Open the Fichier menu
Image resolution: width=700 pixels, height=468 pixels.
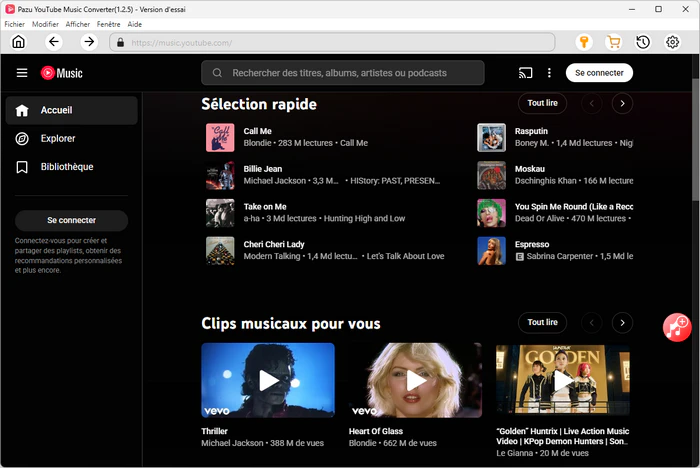pyautogui.click(x=15, y=24)
